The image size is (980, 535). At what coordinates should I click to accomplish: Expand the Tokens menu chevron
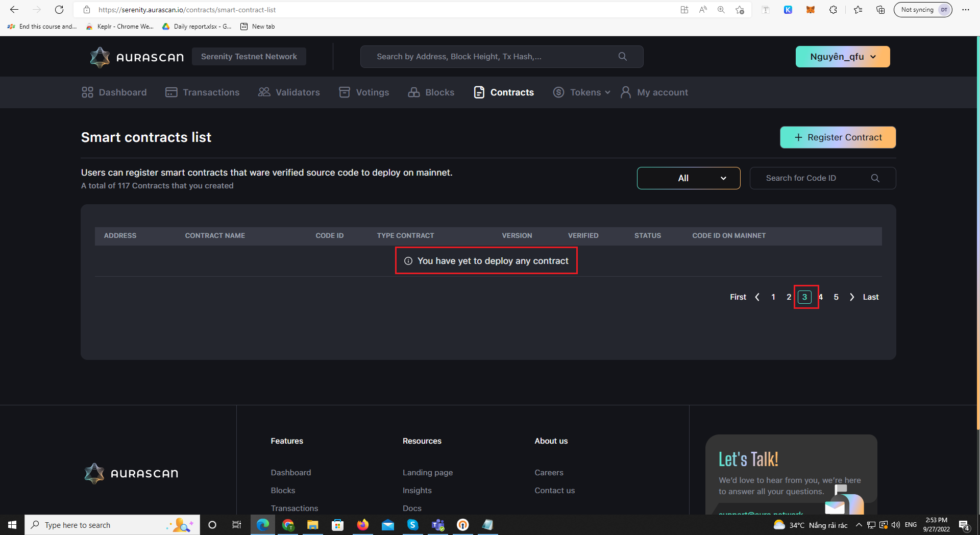coord(607,92)
